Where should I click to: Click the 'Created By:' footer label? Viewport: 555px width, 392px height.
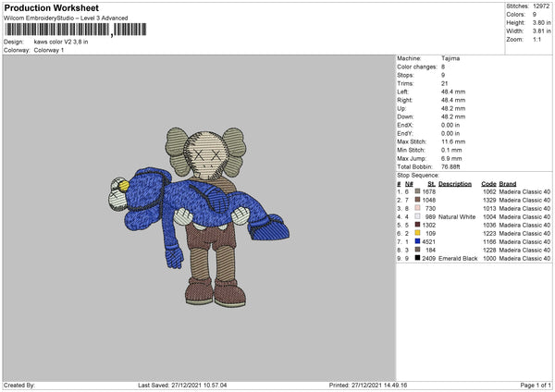click(x=19, y=385)
